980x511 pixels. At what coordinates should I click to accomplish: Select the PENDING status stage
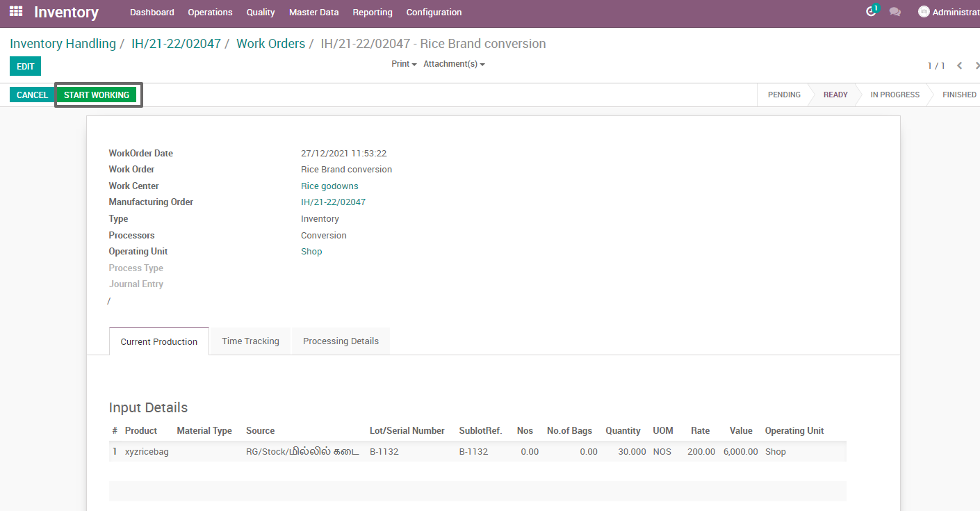pos(784,95)
